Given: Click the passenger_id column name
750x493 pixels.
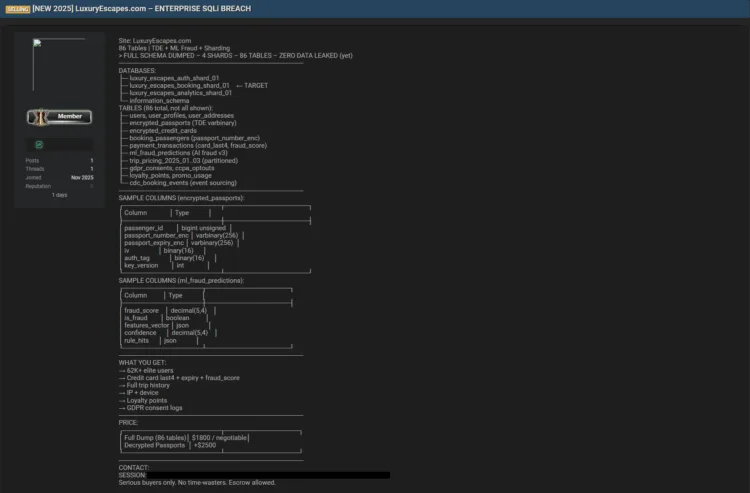Looking at the screenshot, I should click(143, 228).
